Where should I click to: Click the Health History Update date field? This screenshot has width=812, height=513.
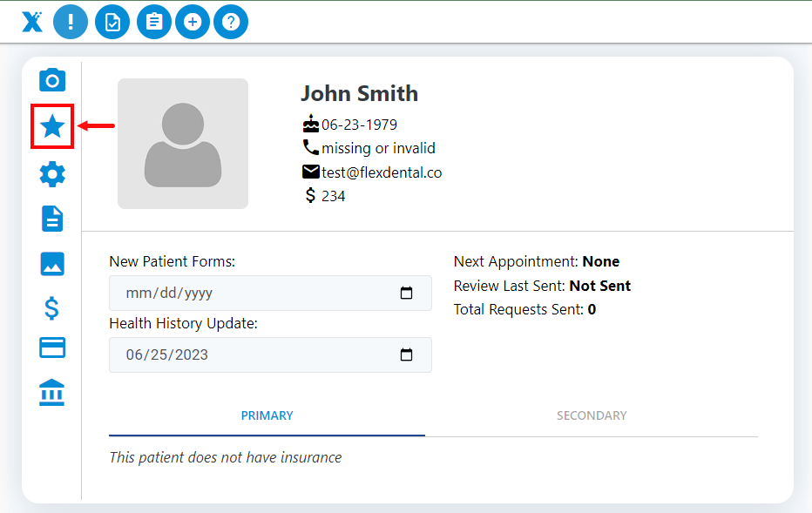pyautogui.click(x=270, y=355)
